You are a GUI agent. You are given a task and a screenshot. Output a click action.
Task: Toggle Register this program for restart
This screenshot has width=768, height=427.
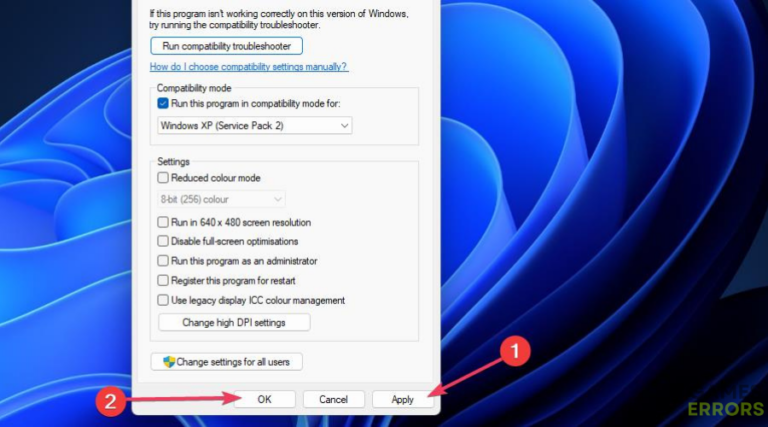click(x=164, y=281)
